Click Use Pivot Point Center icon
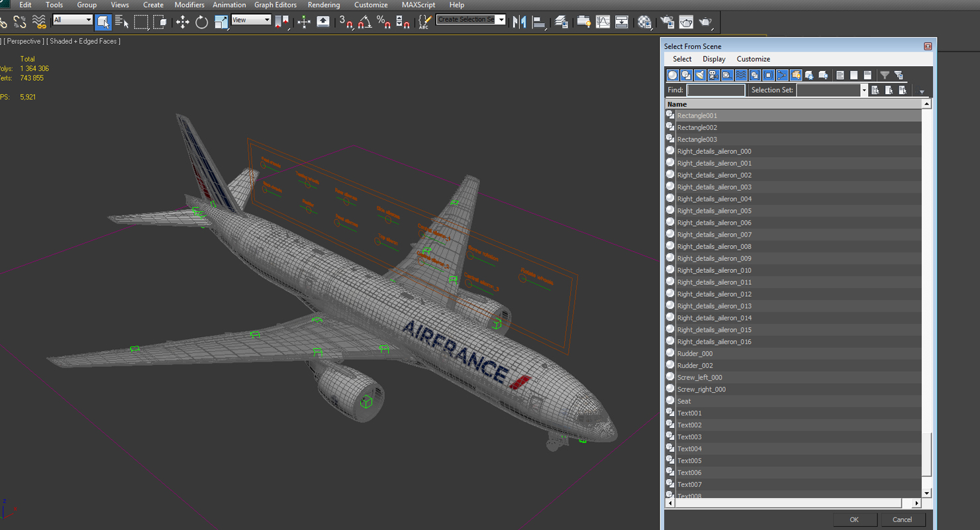The width and height of the screenshot is (980, 530). 282,22
